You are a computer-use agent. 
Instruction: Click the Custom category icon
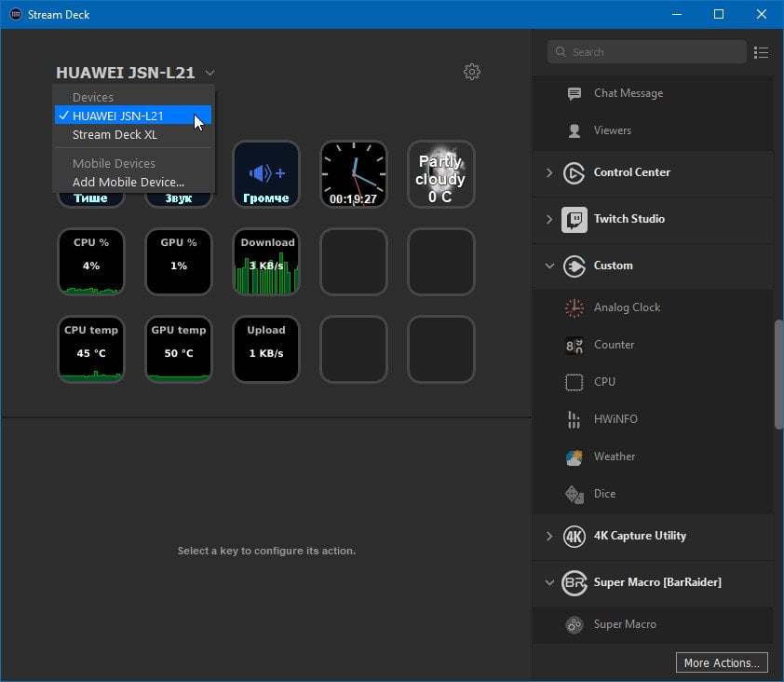574,266
